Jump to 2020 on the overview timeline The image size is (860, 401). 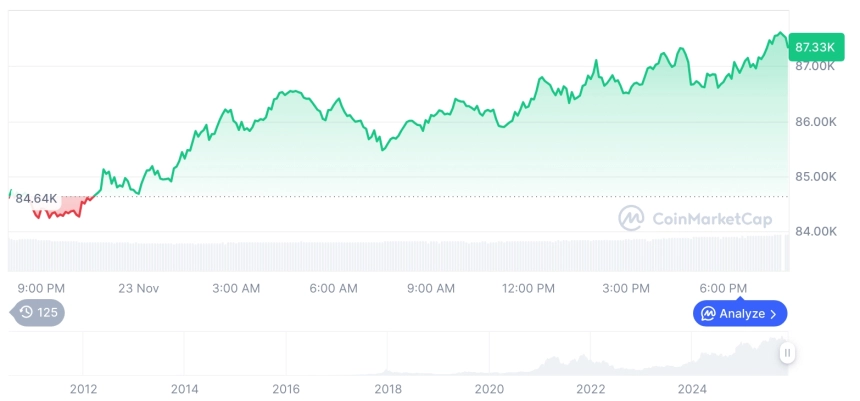[489, 388]
